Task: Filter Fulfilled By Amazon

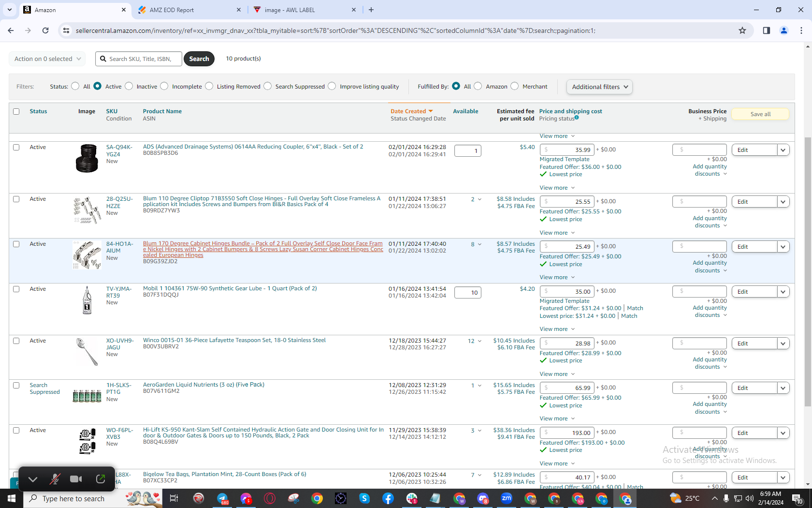Action: tap(478, 86)
